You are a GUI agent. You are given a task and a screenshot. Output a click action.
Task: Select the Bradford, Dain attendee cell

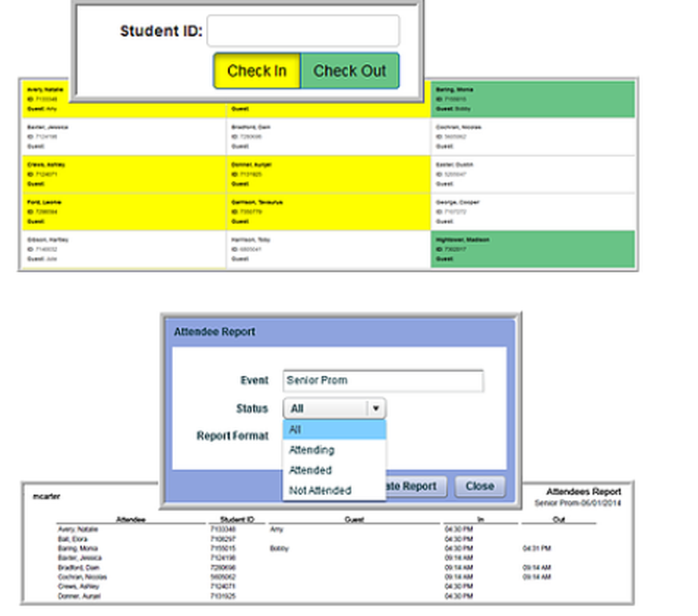(329, 137)
